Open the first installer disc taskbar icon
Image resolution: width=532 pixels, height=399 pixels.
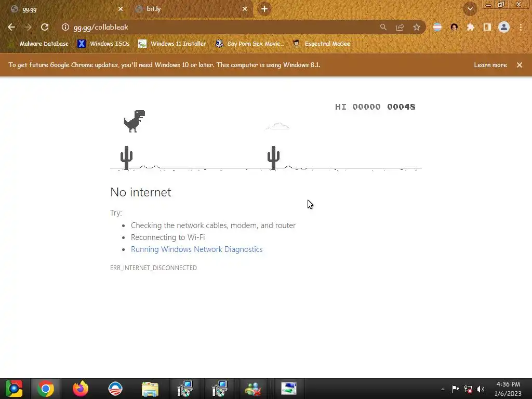pyautogui.click(x=185, y=389)
